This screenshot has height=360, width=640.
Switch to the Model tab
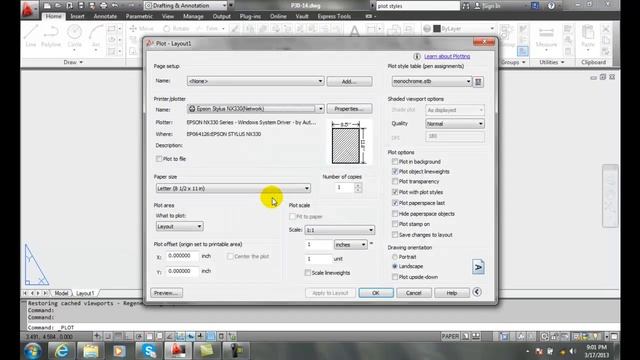tap(61, 293)
